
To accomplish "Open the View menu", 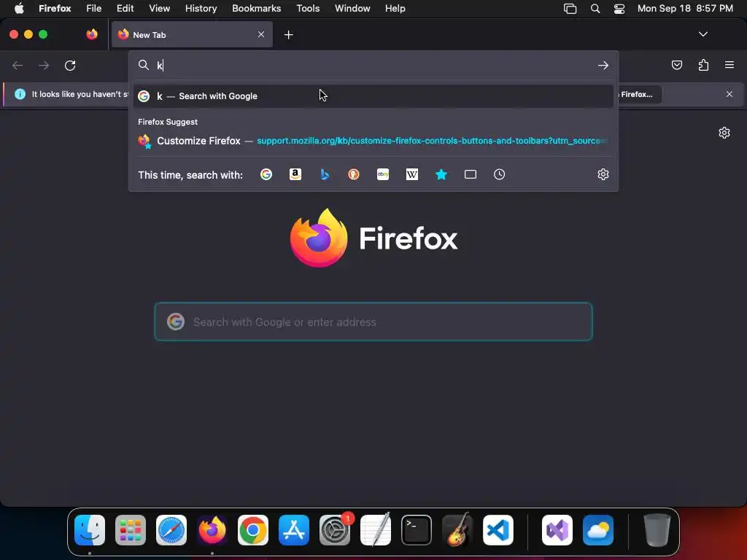I will [x=160, y=9].
